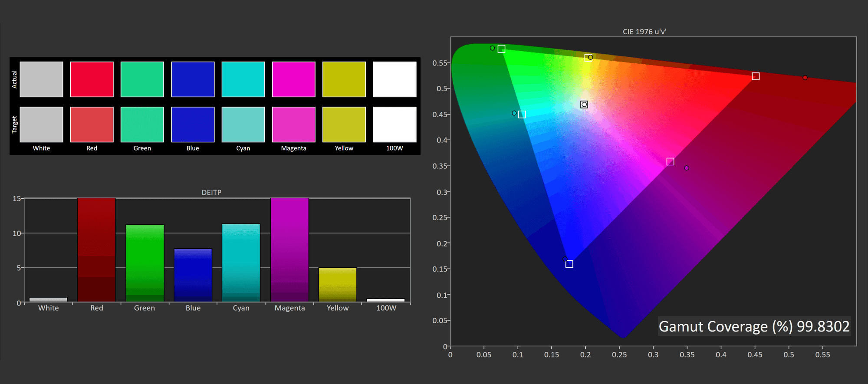This screenshot has height=384, width=868.
Task: Click the blue target square on CIE diagram
Action: point(569,264)
